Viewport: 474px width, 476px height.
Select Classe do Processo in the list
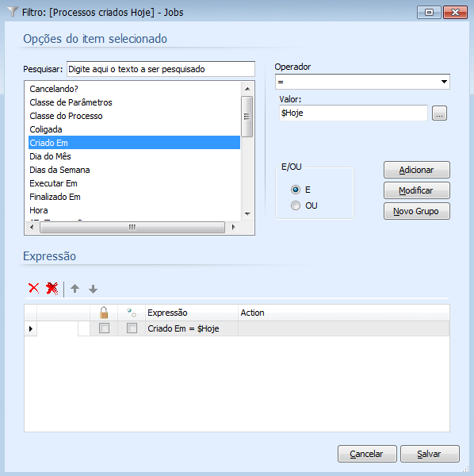(134, 116)
